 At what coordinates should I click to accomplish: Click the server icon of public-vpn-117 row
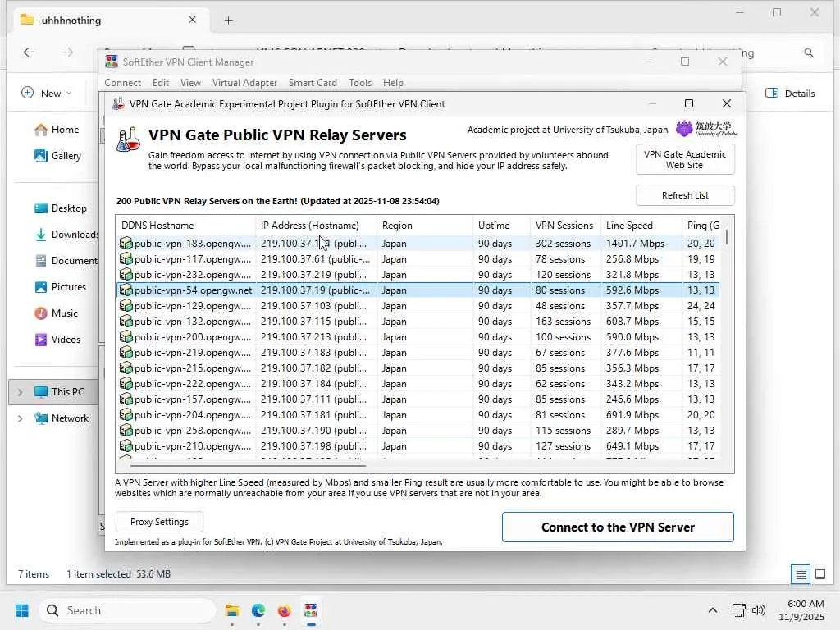coord(126,258)
